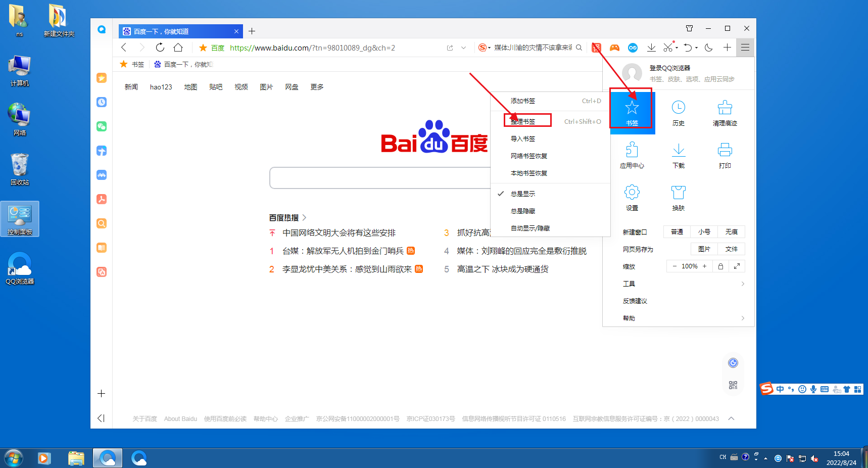The height and width of the screenshot is (468, 868).
Task: Expand the 工具 submenu
Action: (743, 284)
